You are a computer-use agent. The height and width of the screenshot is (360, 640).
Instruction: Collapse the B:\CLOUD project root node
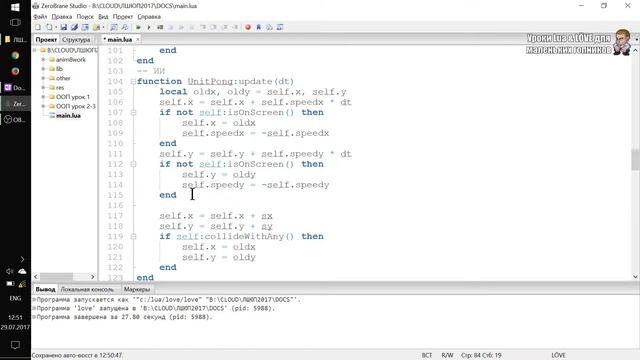click(x=35, y=50)
